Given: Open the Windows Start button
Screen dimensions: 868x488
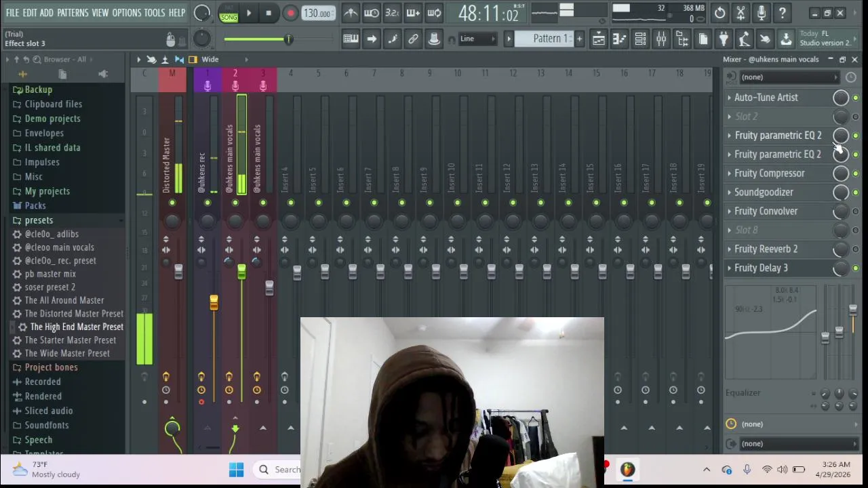Looking at the screenshot, I should 236,470.
